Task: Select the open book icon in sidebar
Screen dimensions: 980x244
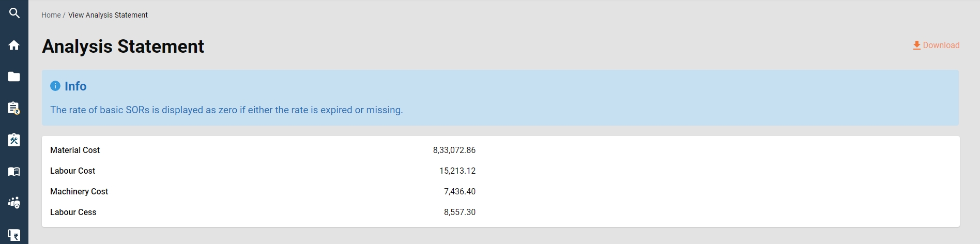Action: pos(14,171)
